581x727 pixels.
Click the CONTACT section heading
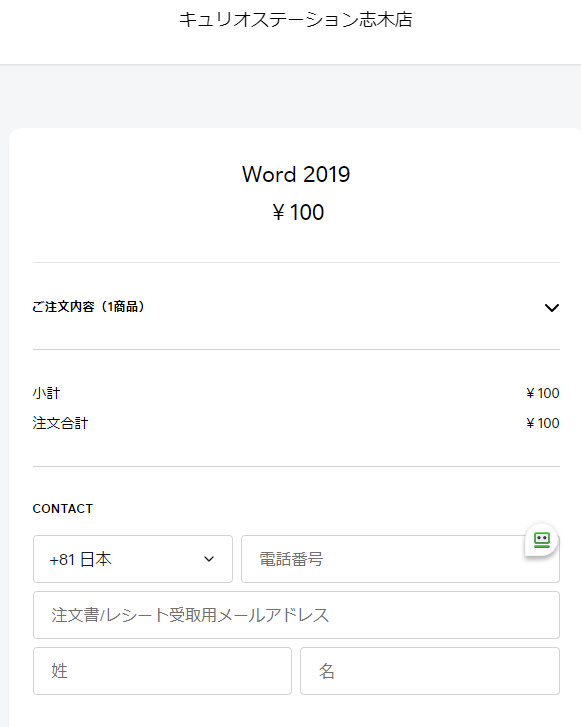[x=63, y=509]
